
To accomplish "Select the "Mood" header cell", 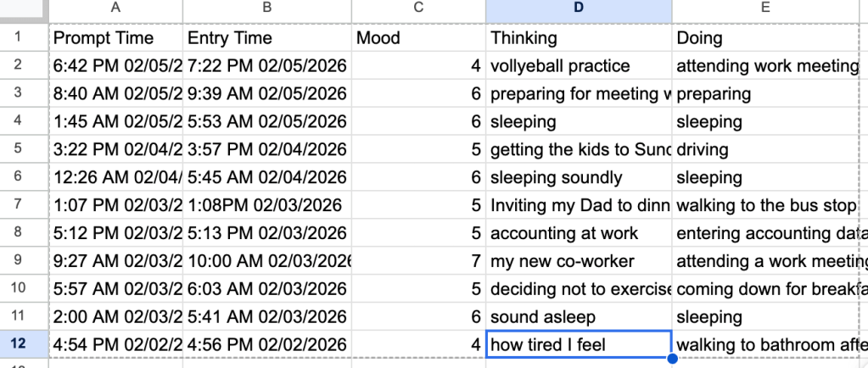I will (418, 38).
